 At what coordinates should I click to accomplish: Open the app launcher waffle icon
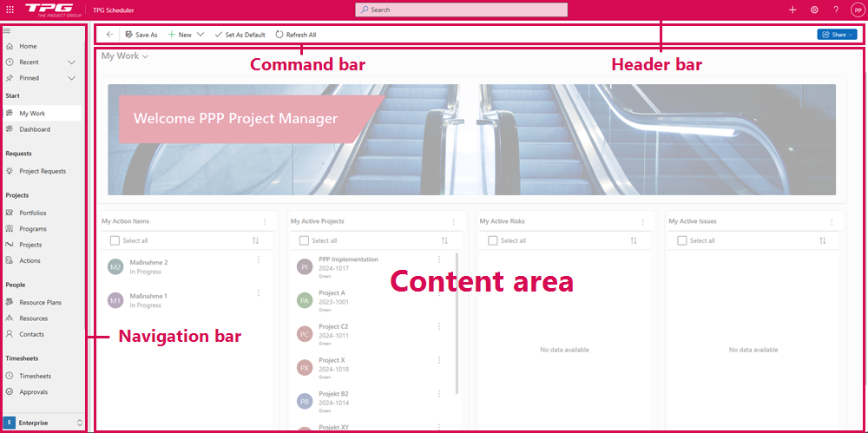coord(10,10)
